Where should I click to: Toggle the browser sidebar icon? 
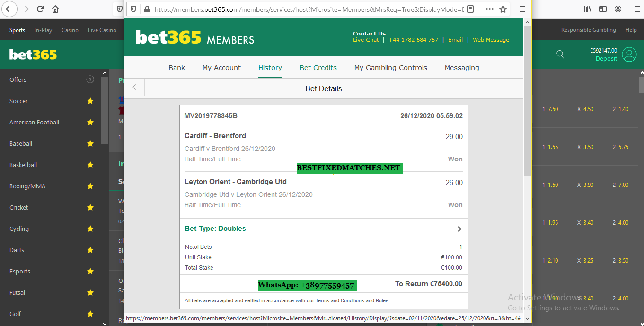click(603, 9)
